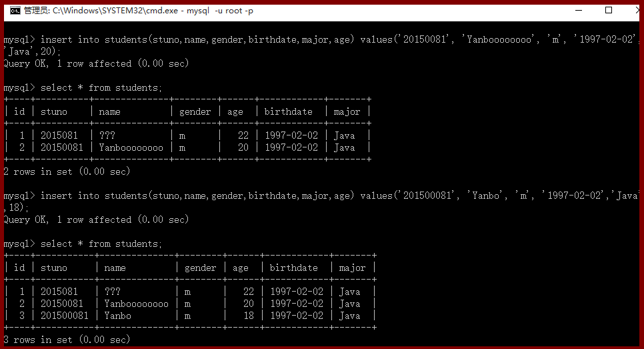Click 'major' header in the two-row result table
This screenshot has width=644, height=349.
click(347, 112)
